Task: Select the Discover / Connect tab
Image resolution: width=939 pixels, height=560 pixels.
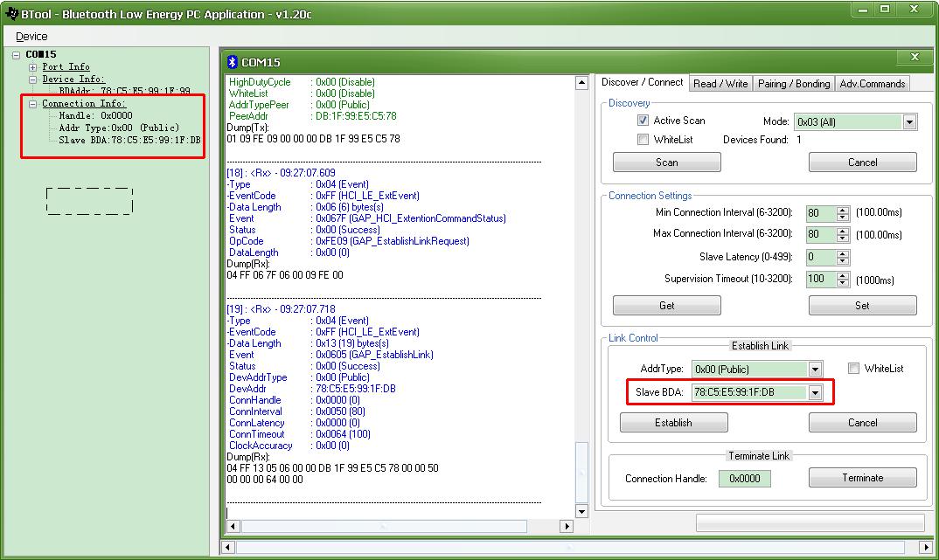Action: click(x=642, y=83)
